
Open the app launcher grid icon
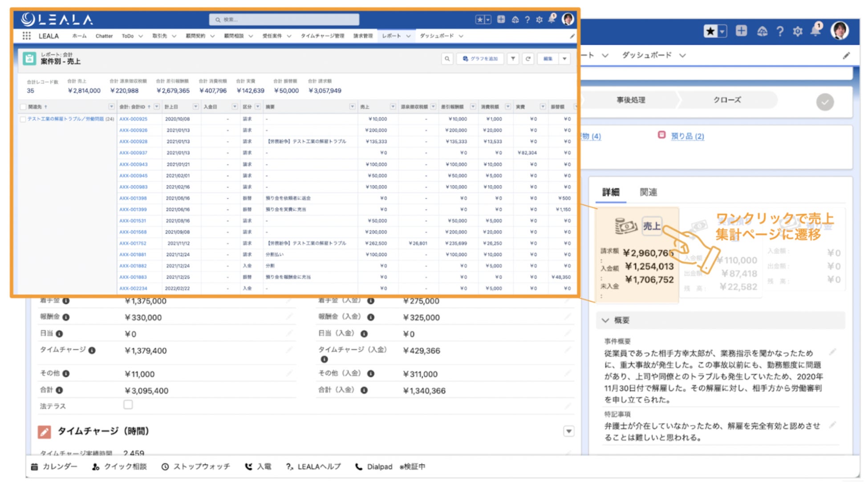(x=27, y=36)
